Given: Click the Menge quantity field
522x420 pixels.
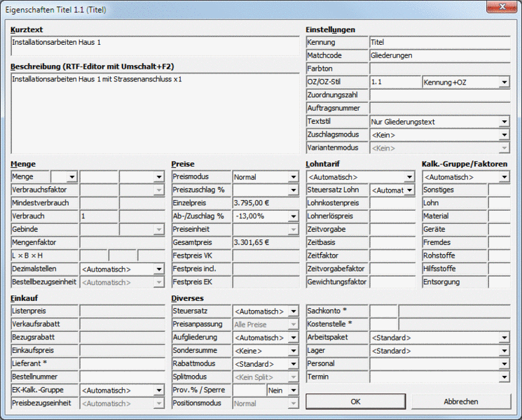Looking at the screenshot, I should [99, 176].
